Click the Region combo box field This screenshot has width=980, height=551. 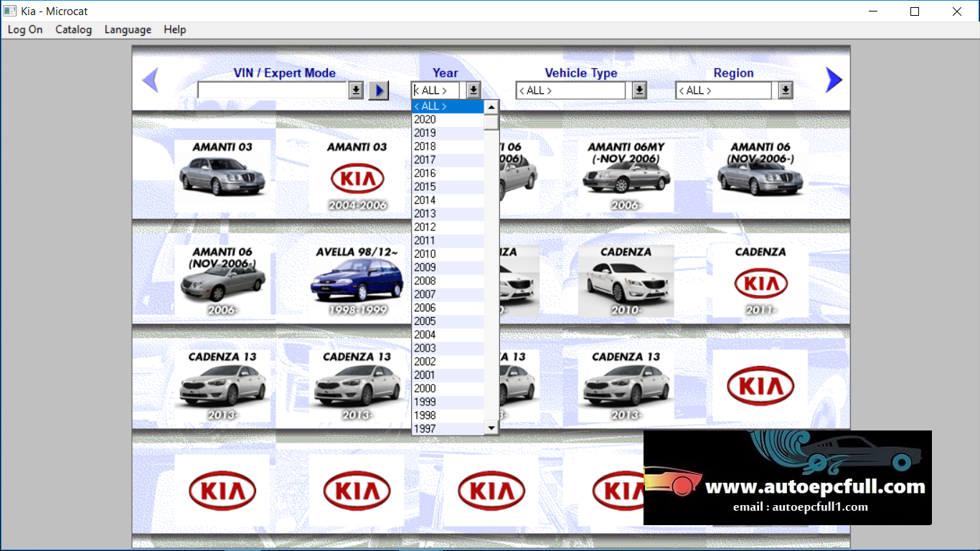(x=724, y=90)
